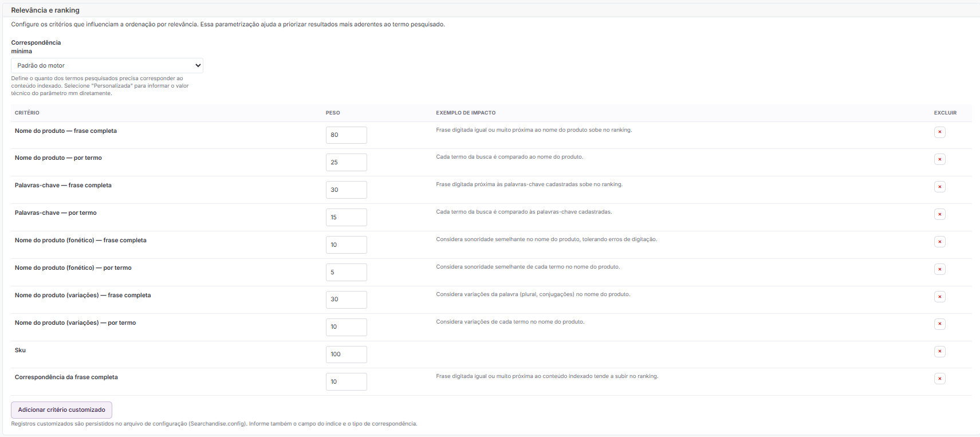Remove 'Palavras-chave — por termo' criterion
Viewport: 980px width, 437px height.
pos(939,214)
